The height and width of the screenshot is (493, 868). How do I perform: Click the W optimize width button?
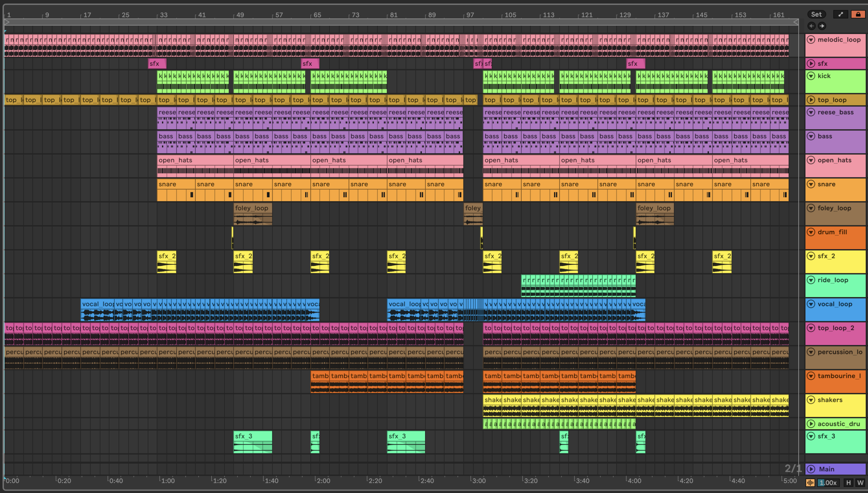click(860, 482)
